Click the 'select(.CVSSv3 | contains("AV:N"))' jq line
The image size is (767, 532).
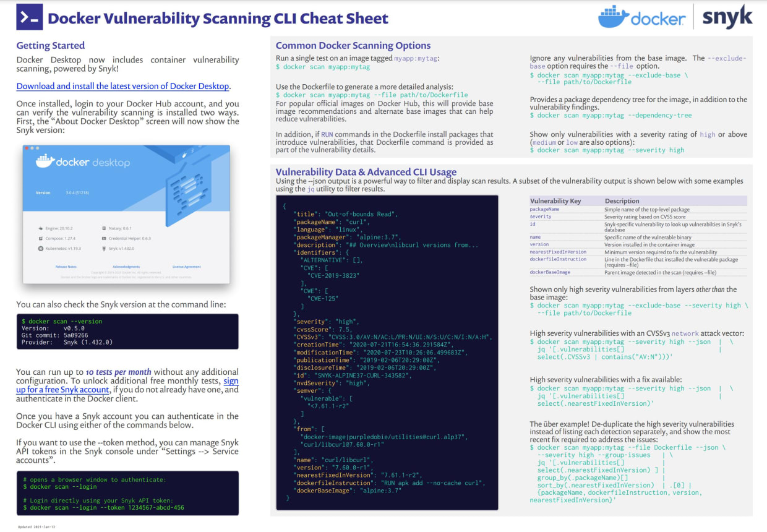point(605,358)
